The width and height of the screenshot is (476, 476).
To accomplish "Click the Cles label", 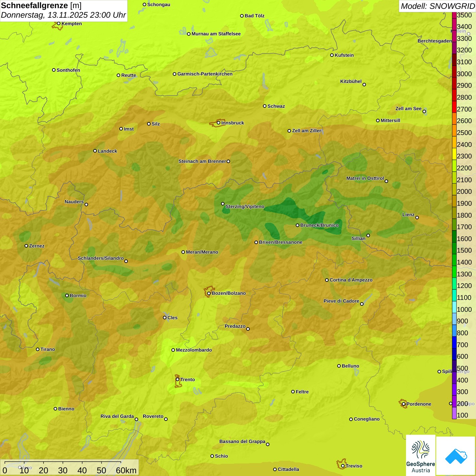I will pyautogui.click(x=172, y=318).
